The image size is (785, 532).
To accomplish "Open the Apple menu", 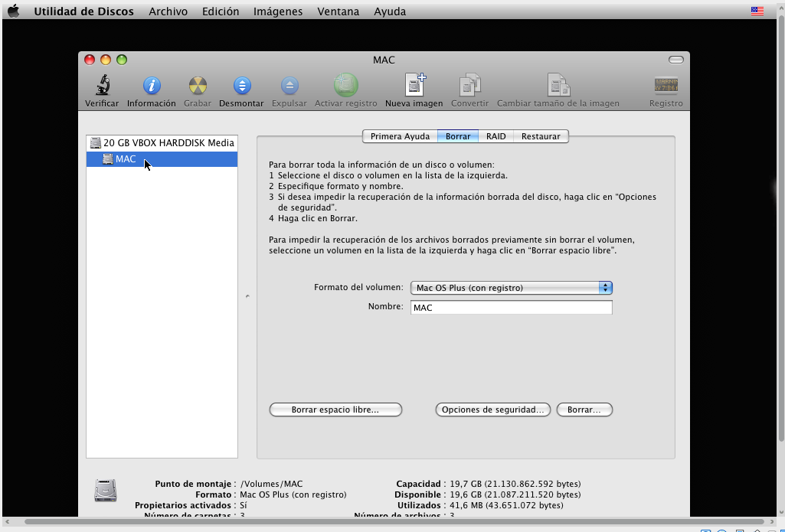I will (14, 11).
